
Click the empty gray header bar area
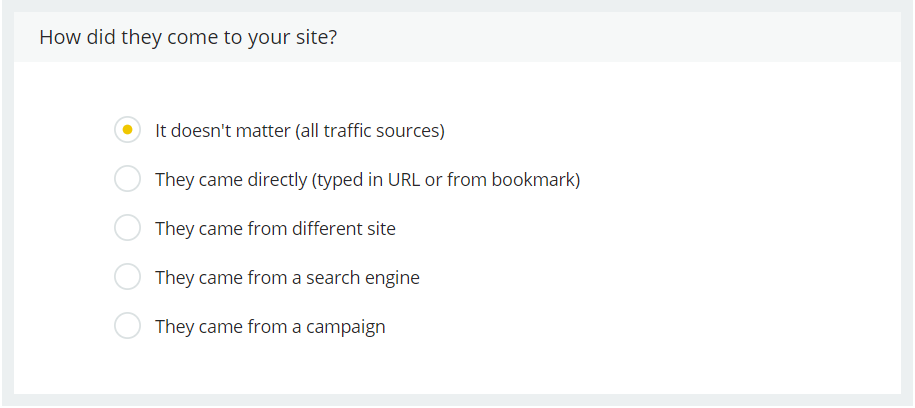(650, 38)
